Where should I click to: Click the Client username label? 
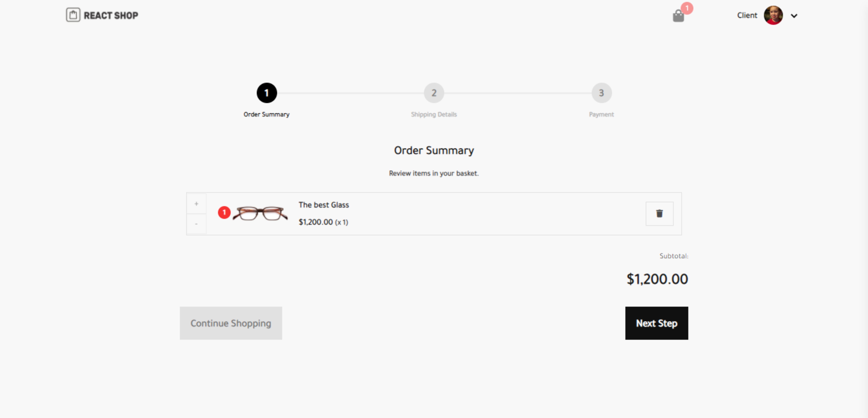click(747, 15)
